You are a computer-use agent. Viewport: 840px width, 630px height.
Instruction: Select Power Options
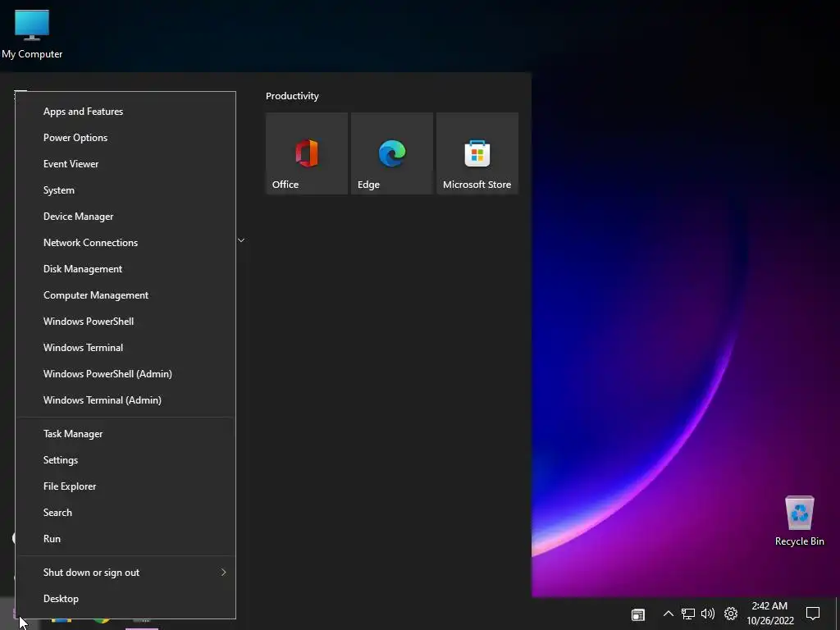126,138
